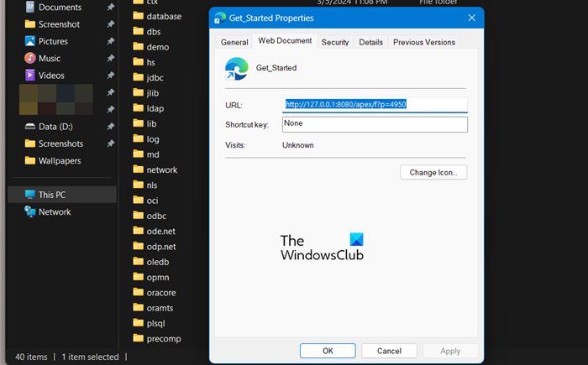Open Pictures in the sidebar
588x365 pixels.
53,41
